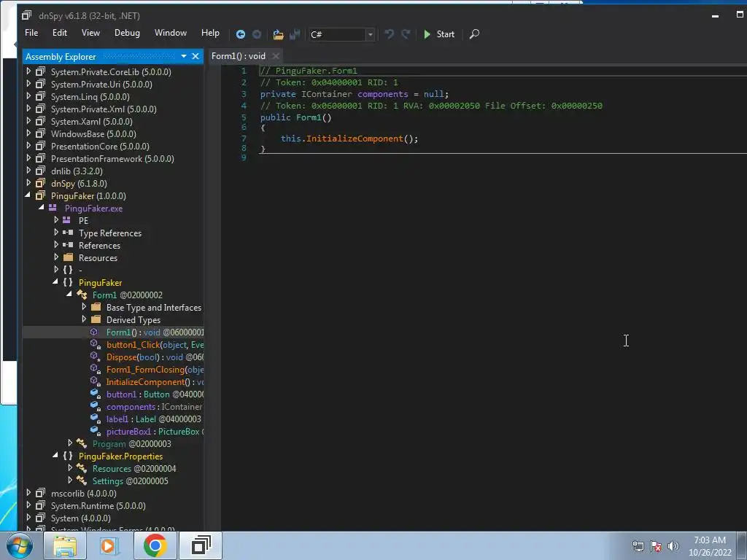Click the navigate backward arrow icon

pyautogui.click(x=241, y=34)
